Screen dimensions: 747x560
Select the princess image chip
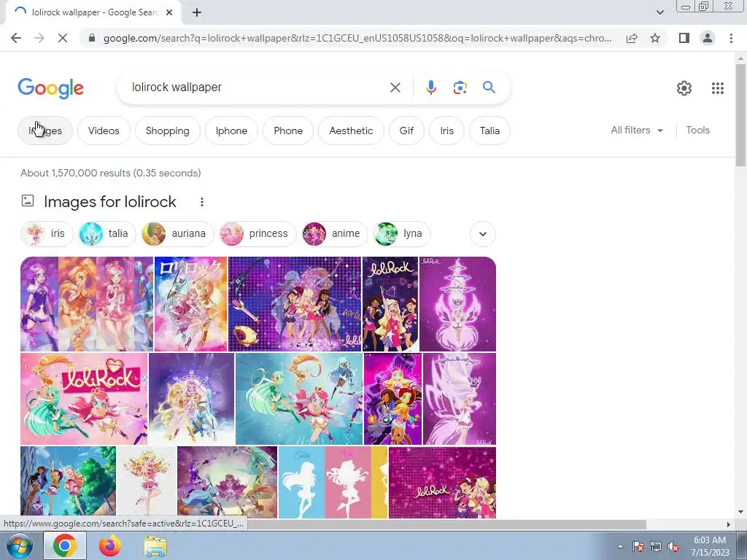258,234
